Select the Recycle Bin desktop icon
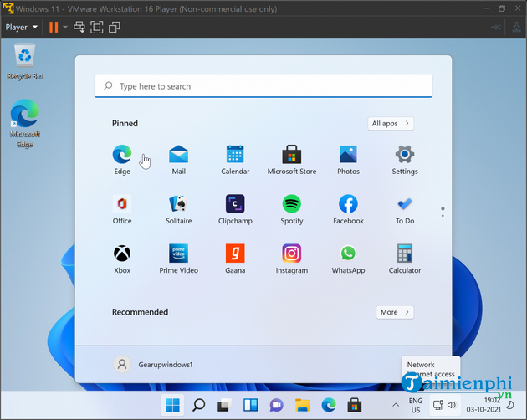527x420 pixels. (25, 62)
